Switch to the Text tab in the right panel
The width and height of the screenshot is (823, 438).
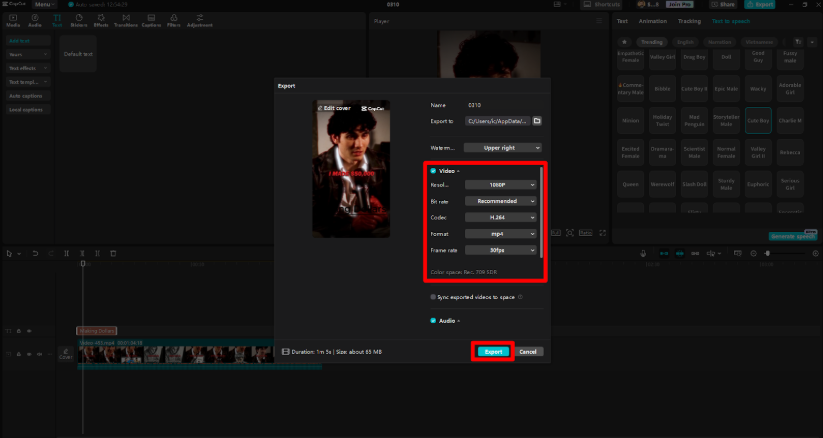coord(622,21)
